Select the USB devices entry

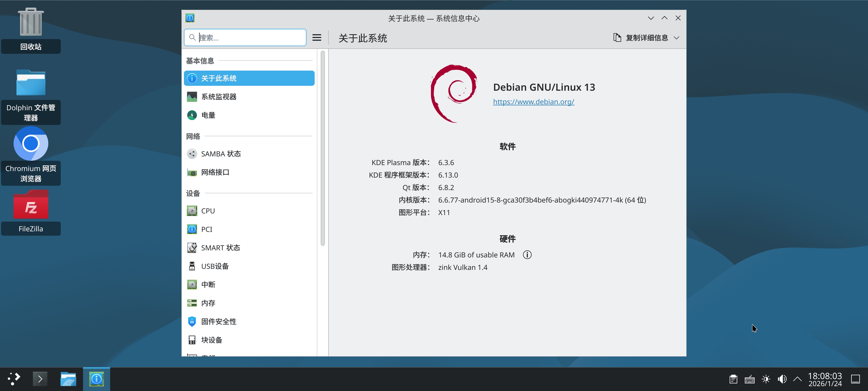click(215, 266)
